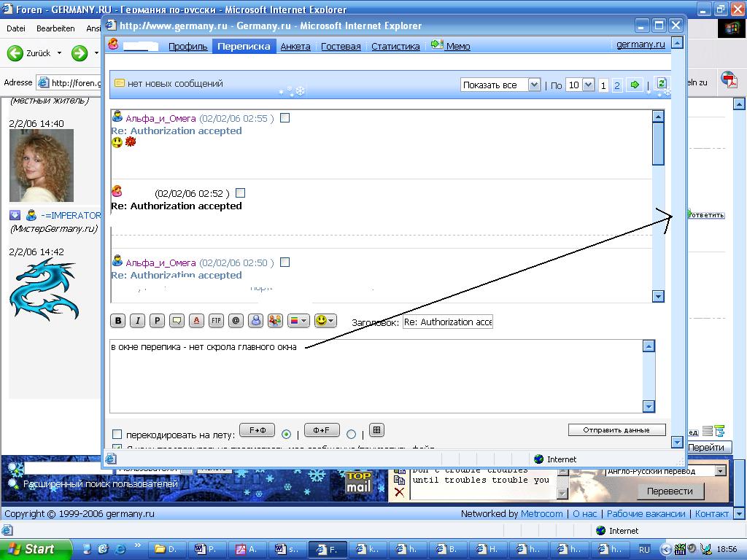Enable the 'перекодировать на лету' checkbox

click(x=117, y=435)
